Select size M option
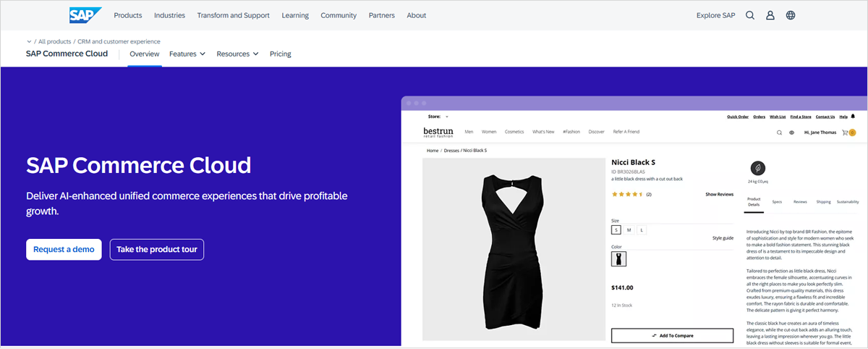 629,230
